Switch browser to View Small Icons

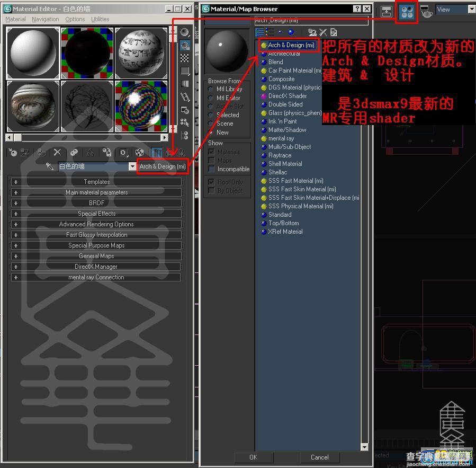pos(280,32)
